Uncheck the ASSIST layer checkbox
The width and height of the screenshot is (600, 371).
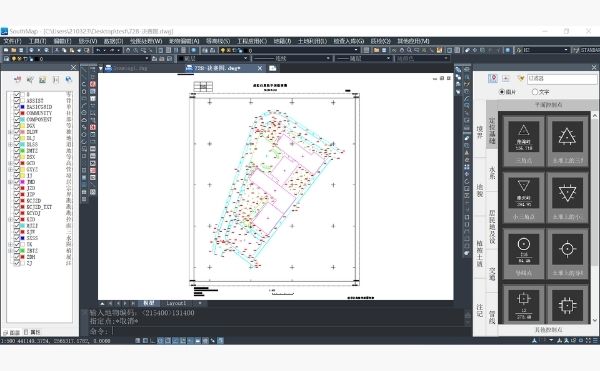[x=17, y=101]
